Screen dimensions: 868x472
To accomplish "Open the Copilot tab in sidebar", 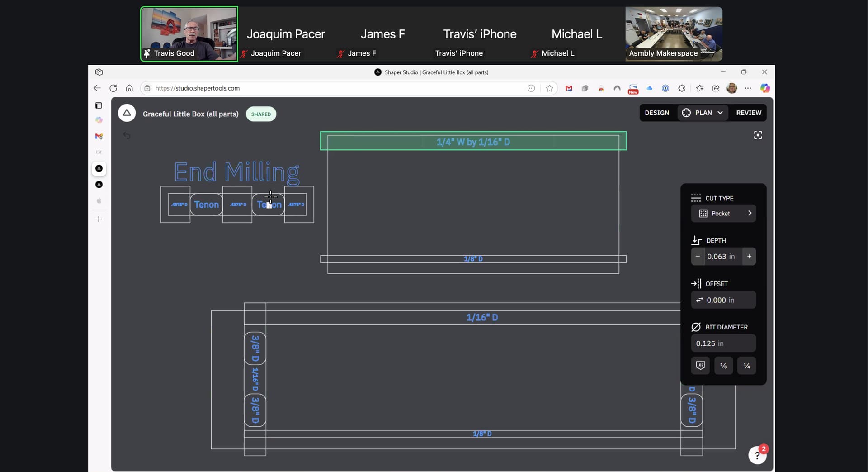I will click(x=99, y=120).
